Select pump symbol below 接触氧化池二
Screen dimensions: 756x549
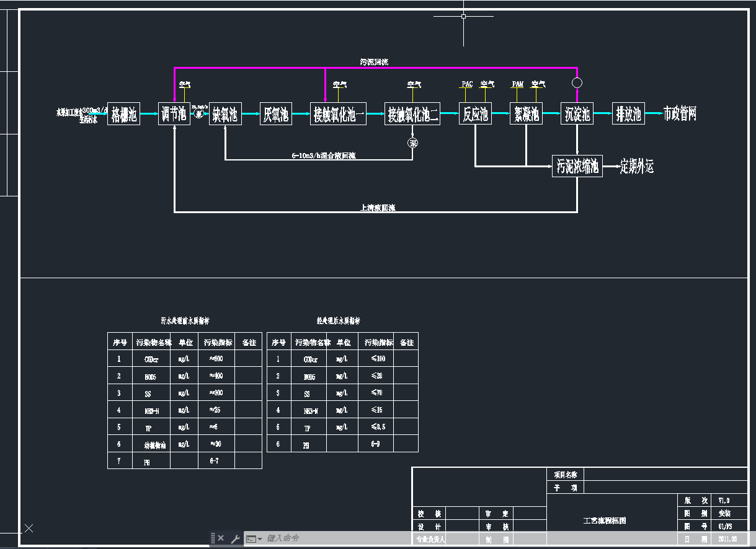[x=412, y=143]
